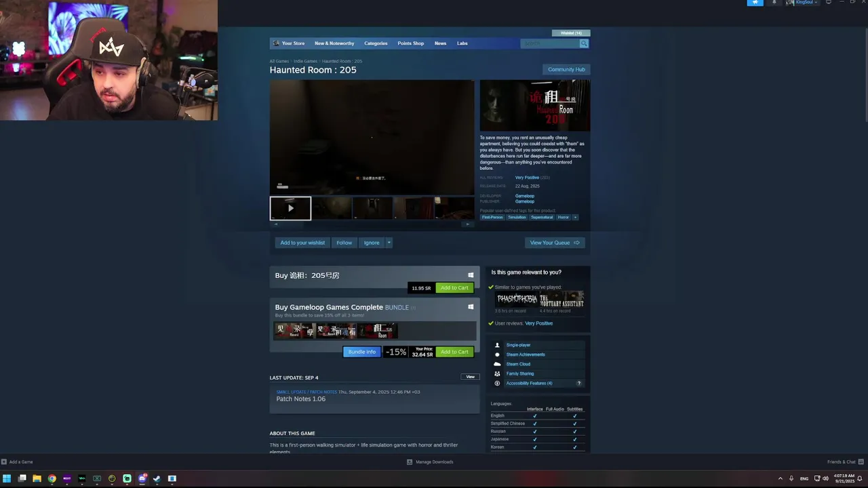Open the Community Hub button

coord(566,69)
